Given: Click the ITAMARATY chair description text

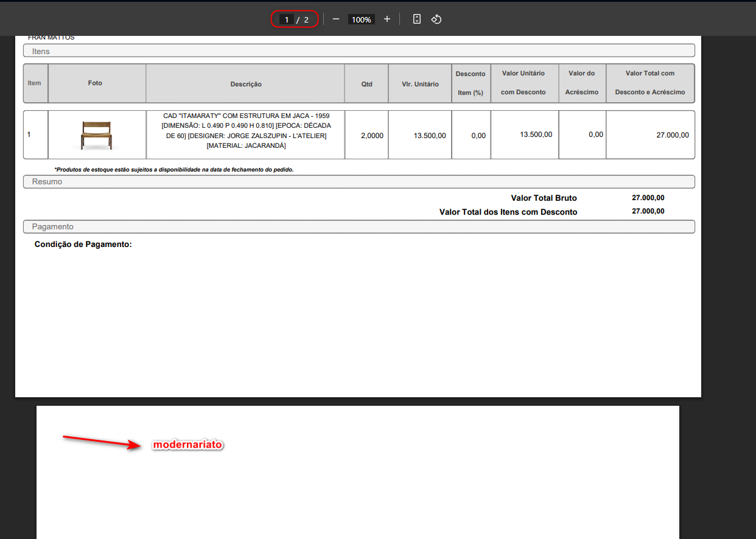Looking at the screenshot, I should click(x=246, y=131).
